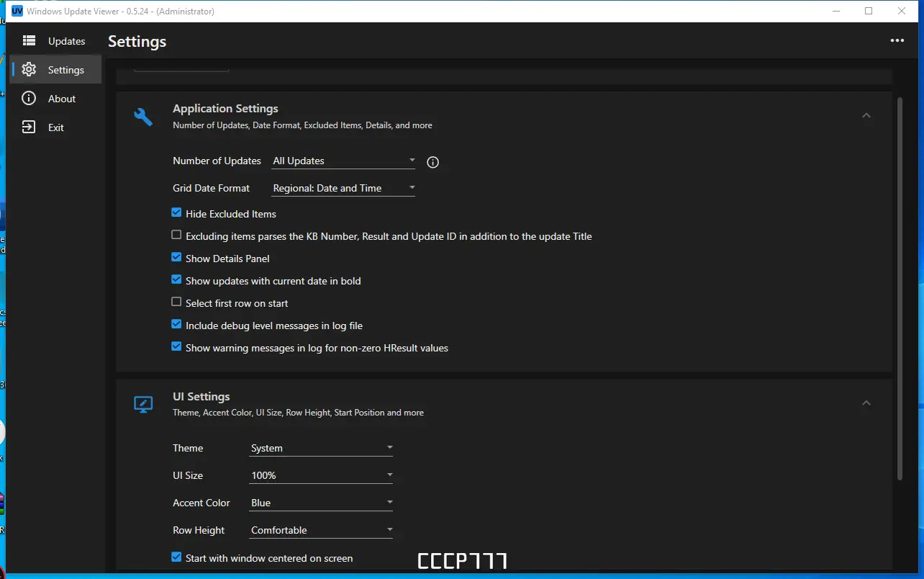Toggle warning messages for non-zero HResult values
The width and height of the screenshot is (924, 579).
(x=176, y=347)
